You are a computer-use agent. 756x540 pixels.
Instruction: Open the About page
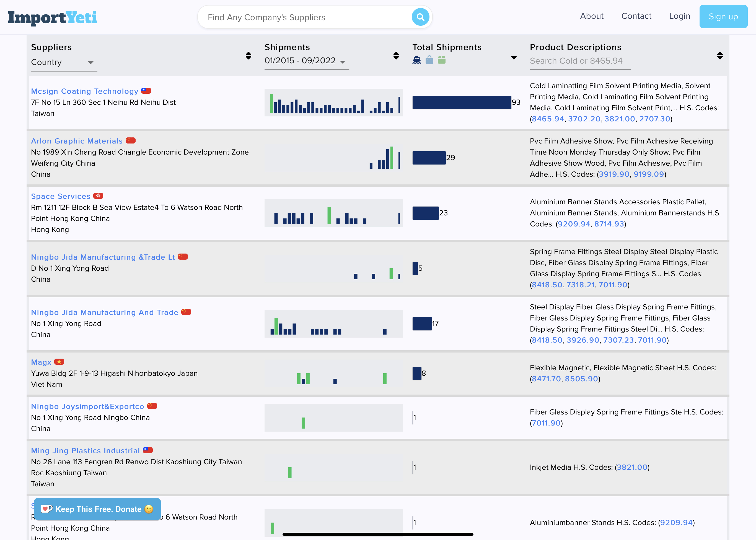click(x=592, y=16)
